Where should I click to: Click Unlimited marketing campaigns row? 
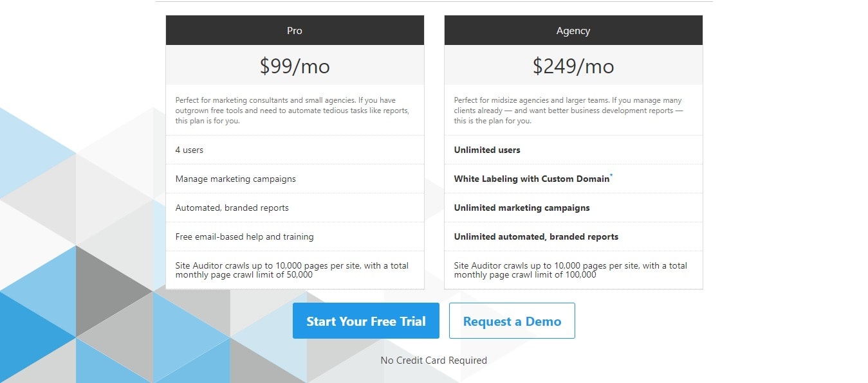573,208
